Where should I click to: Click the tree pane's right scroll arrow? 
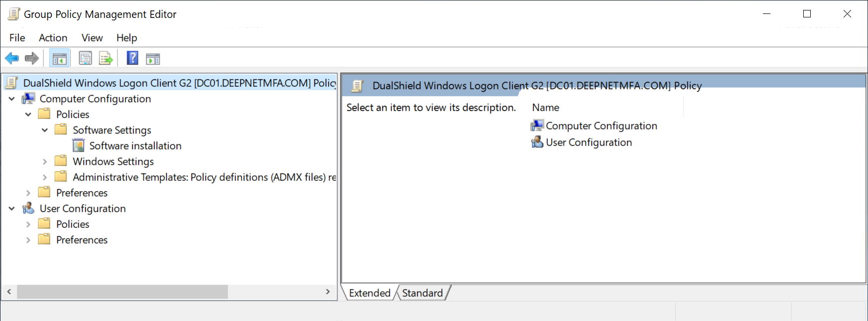point(328,292)
